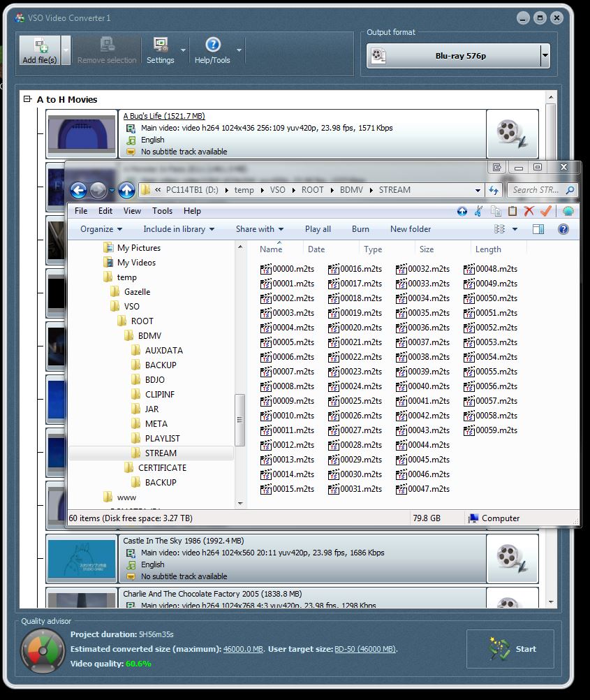This screenshot has width=590, height=700.
Task: Open the film reel edit icon for A Bug's Life
Action: pyautogui.click(x=512, y=134)
